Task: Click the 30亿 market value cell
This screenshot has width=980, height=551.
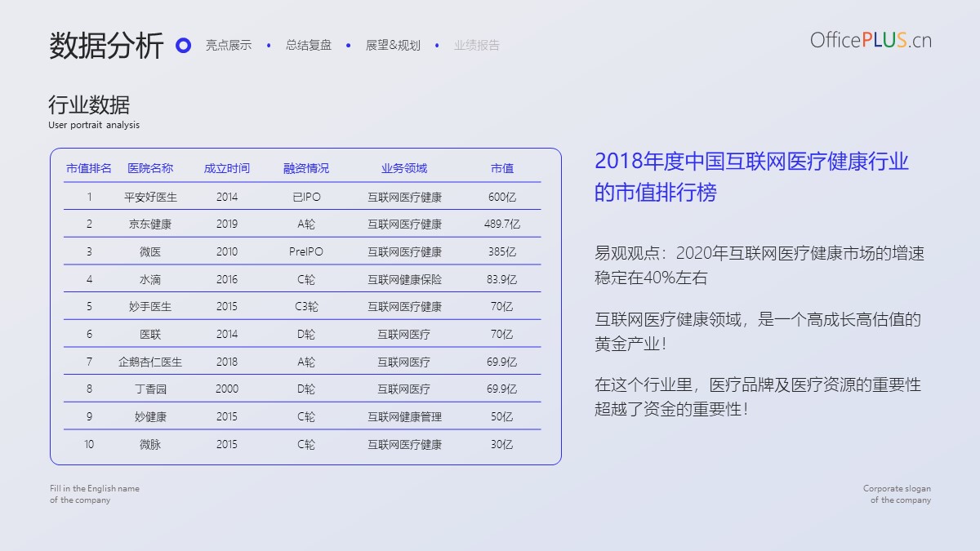Action: pyautogui.click(x=502, y=444)
